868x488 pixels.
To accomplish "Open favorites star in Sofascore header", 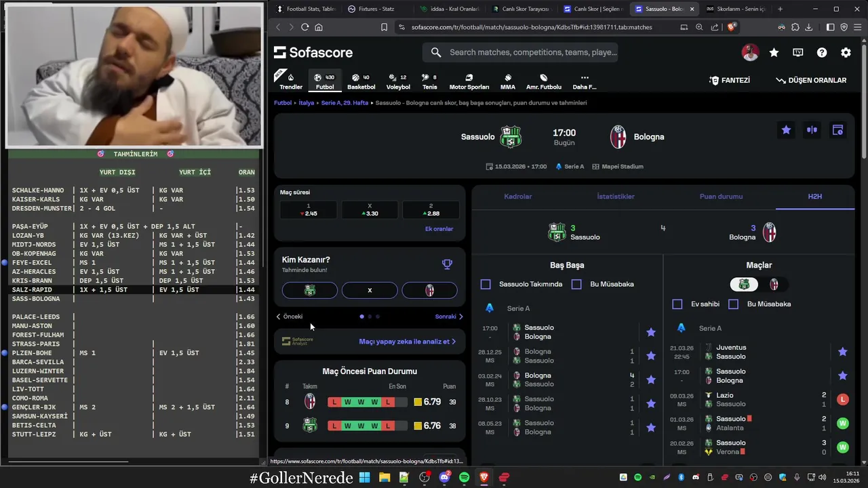I will [x=774, y=53].
